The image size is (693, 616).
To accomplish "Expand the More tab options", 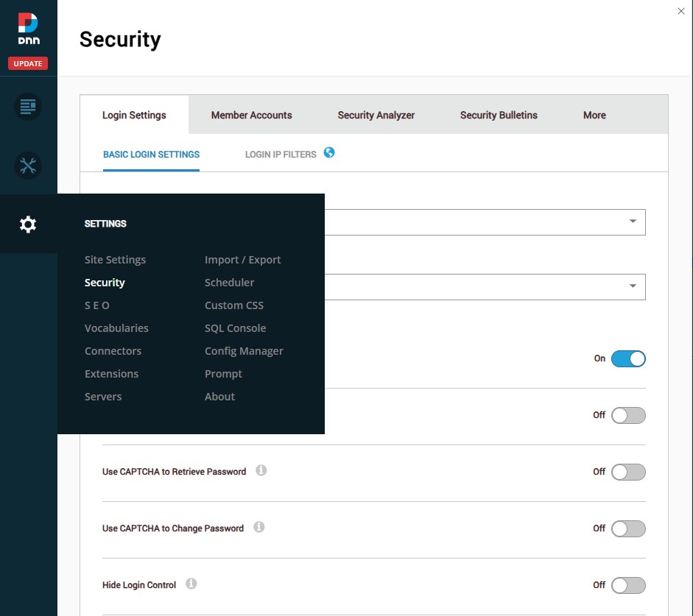I will pos(594,115).
